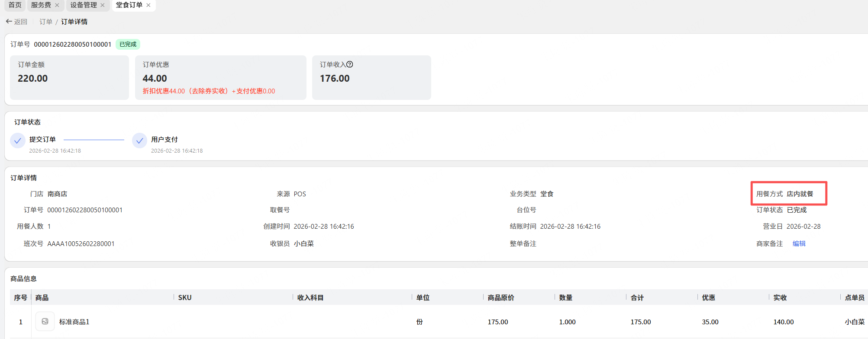Close the 堂食订单 tab
Image resolution: width=868 pixels, height=339 pixels.
pos(148,5)
